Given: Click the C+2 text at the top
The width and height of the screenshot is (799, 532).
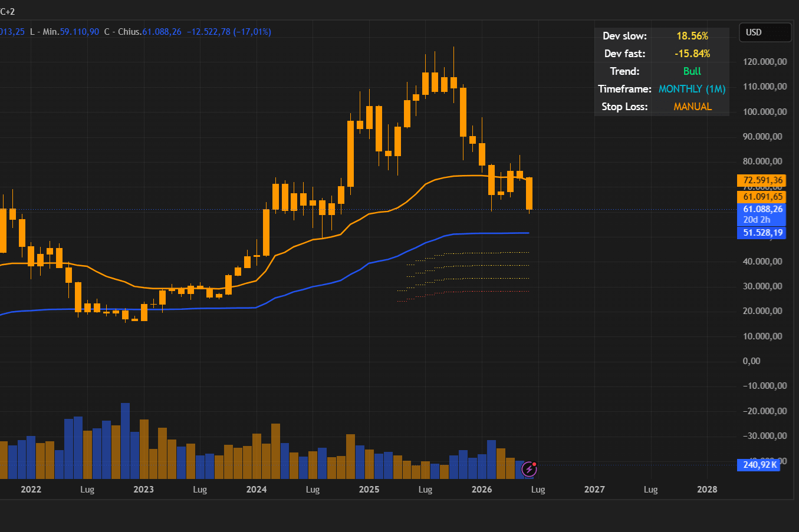Looking at the screenshot, I should tap(8, 11).
